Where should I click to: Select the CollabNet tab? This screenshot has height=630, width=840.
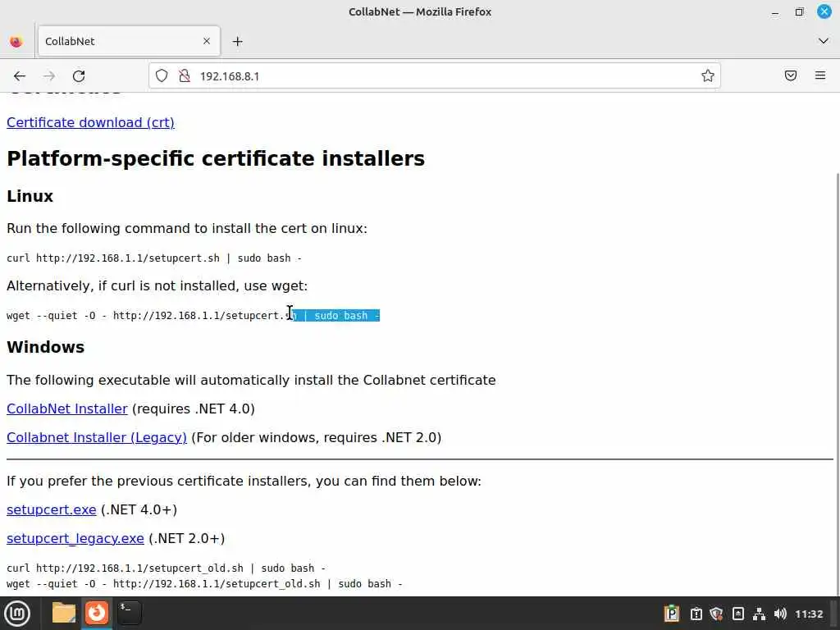[x=129, y=41]
